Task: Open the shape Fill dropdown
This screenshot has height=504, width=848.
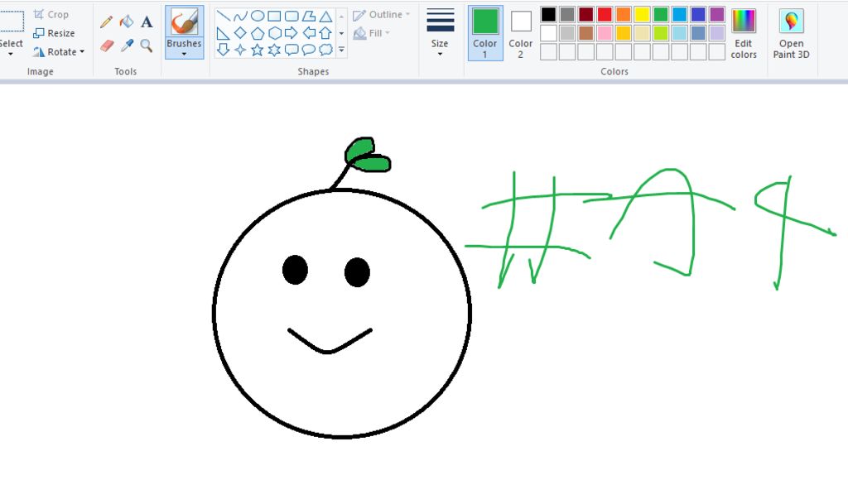Action: (372, 33)
